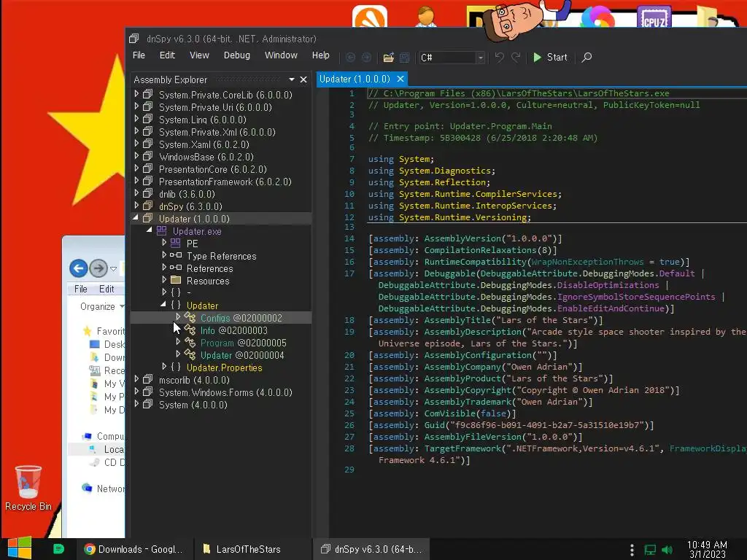Image resolution: width=747 pixels, height=560 pixels.
Task: Expand the System.Linq assembly node
Action: click(136, 119)
